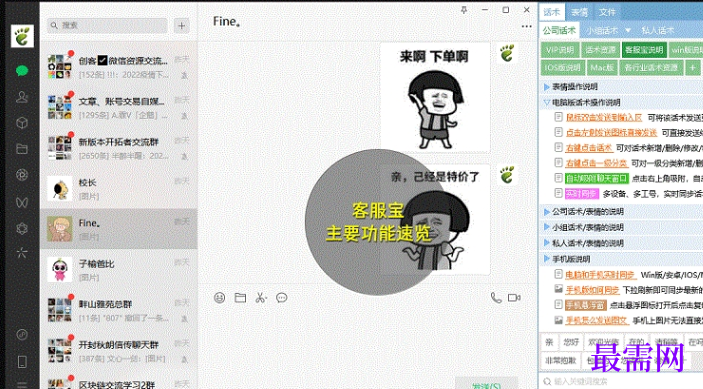Click the send file folder icon in the chat toolbar
Image resolution: width=703 pixels, height=389 pixels.
pos(240,298)
